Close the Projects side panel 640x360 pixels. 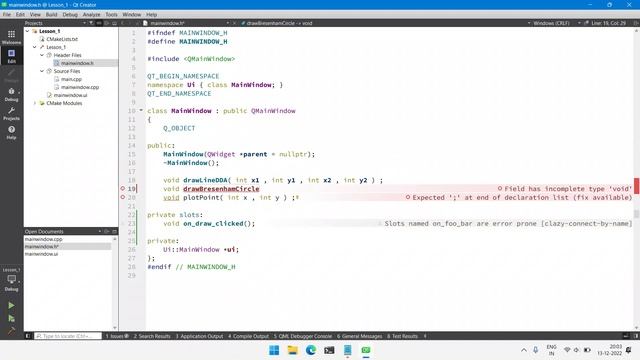[x=114, y=23]
